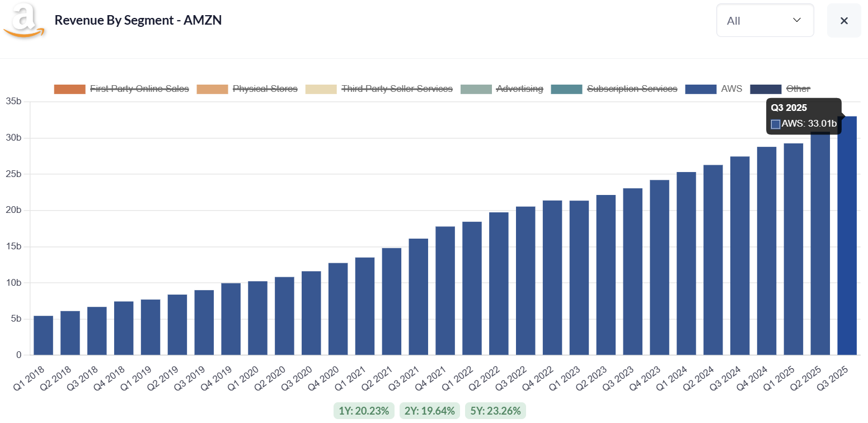Screen dimensions: 868x423
Task: Click the Other legend color swatch
Action: click(x=766, y=89)
